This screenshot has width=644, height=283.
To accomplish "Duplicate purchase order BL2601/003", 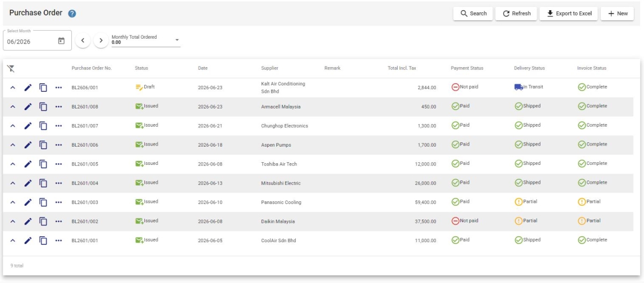I will pyautogui.click(x=43, y=202).
